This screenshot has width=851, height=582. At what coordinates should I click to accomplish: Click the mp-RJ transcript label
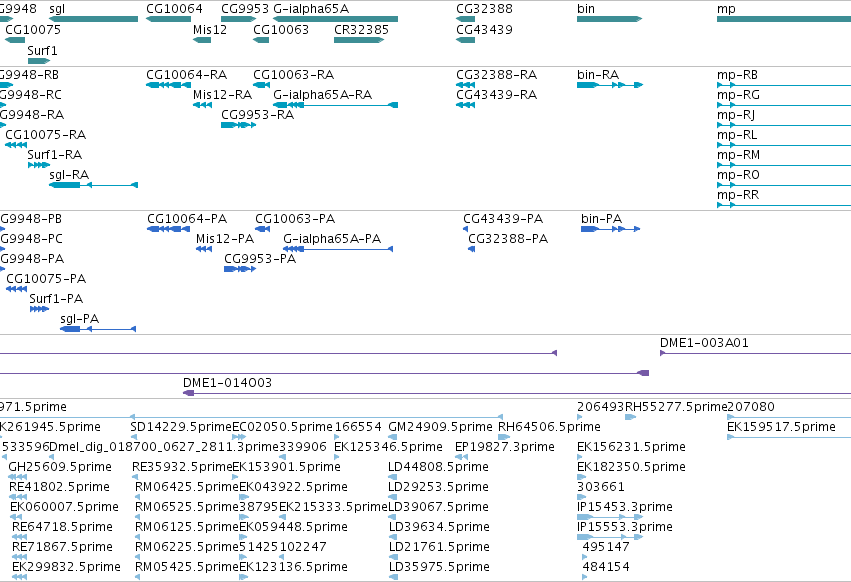[736, 115]
